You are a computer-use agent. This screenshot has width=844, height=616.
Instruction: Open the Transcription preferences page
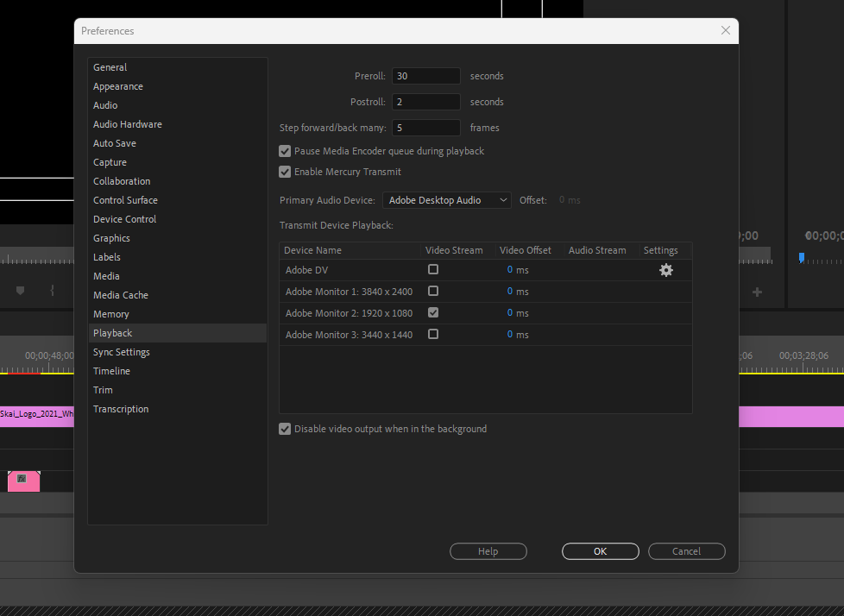coord(121,408)
